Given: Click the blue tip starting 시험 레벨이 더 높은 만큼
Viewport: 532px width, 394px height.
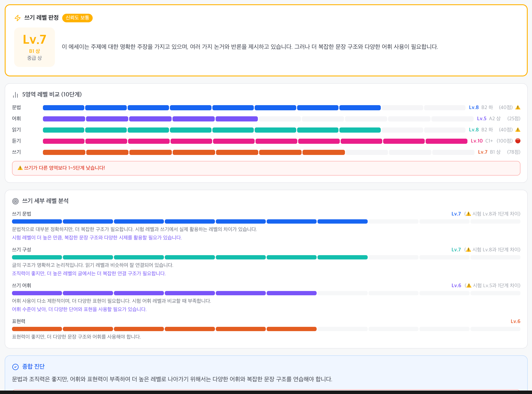Looking at the screenshot, I should click(97, 238).
